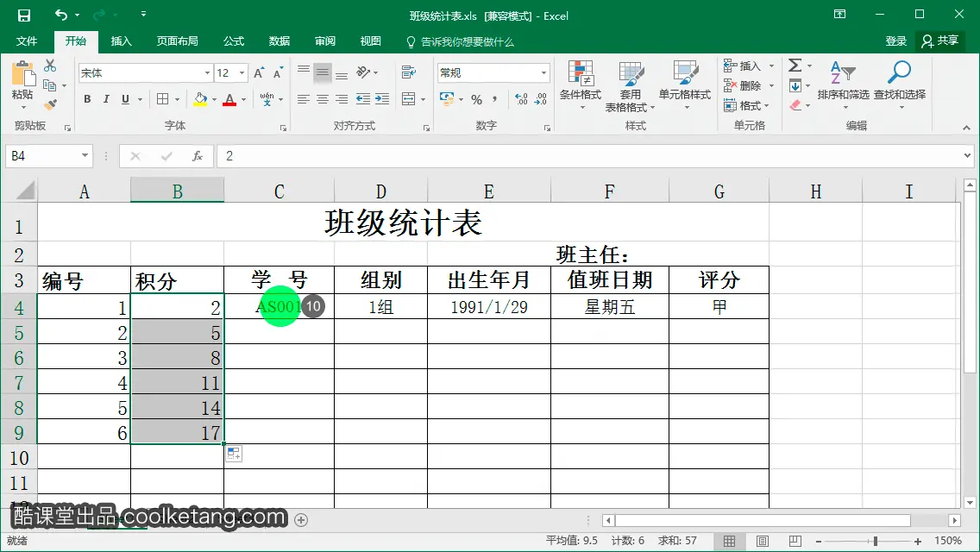Open the number format dropdown (常规)

[x=543, y=73]
